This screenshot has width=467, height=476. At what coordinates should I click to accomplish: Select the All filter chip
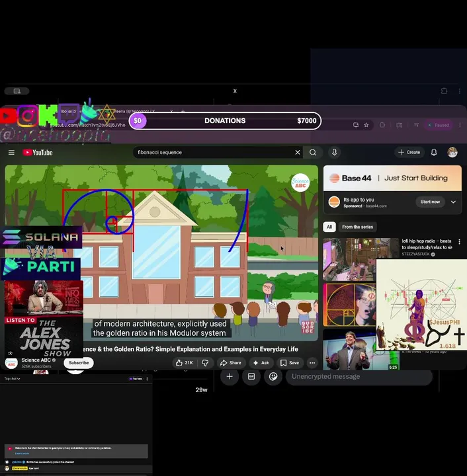(x=329, y=227)
